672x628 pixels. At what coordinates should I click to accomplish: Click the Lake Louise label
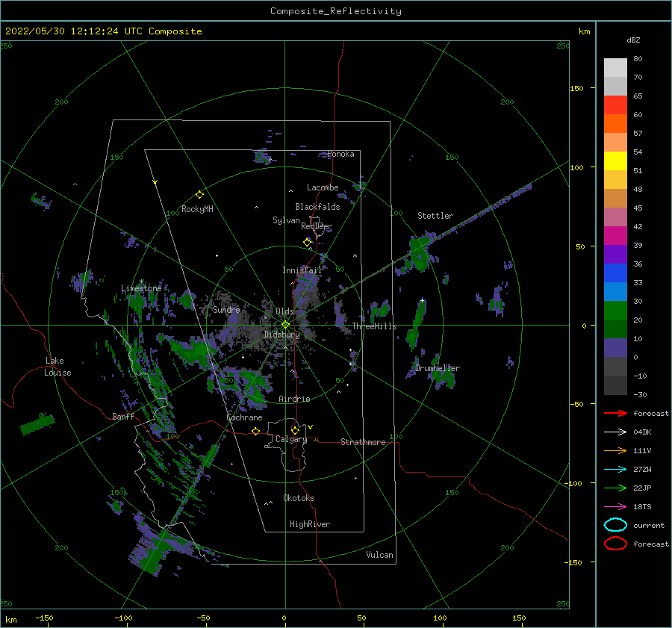tap(57, 367)
